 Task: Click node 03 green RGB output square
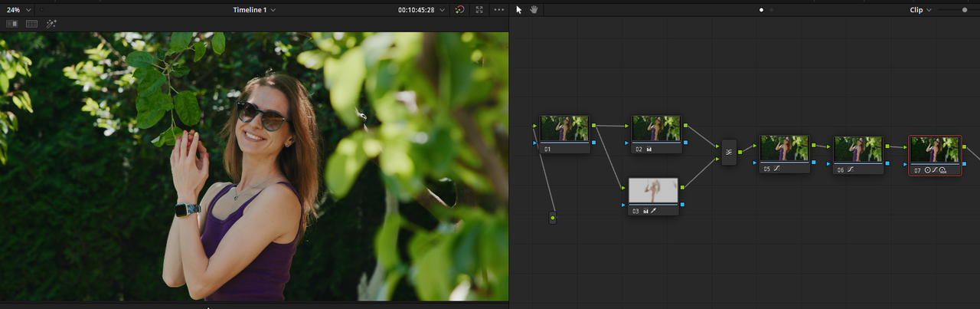(x=682, y=187)
